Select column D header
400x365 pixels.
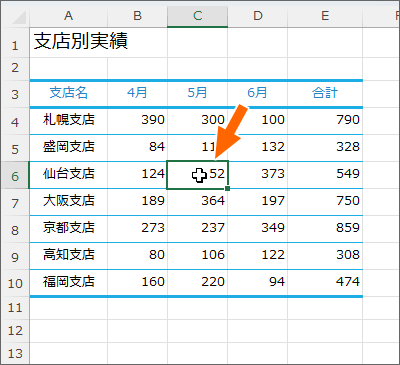(x=258, y=16)
